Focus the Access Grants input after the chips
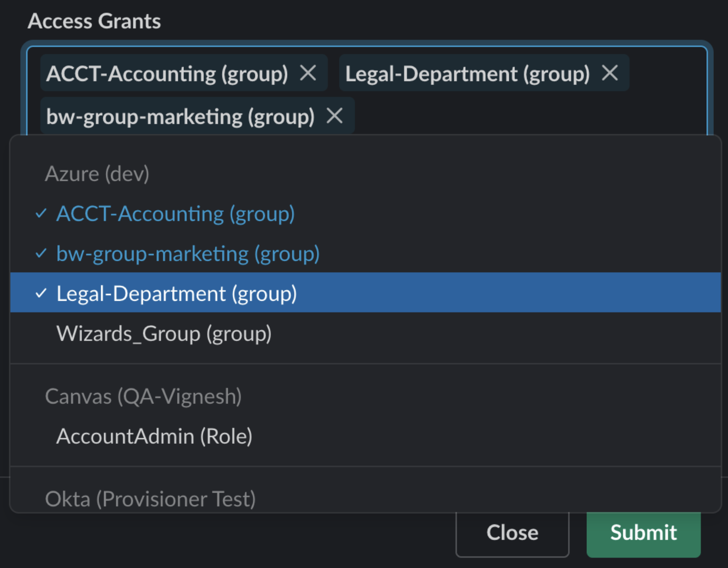Viewport: 728px width, 568px height. (527, 116)
